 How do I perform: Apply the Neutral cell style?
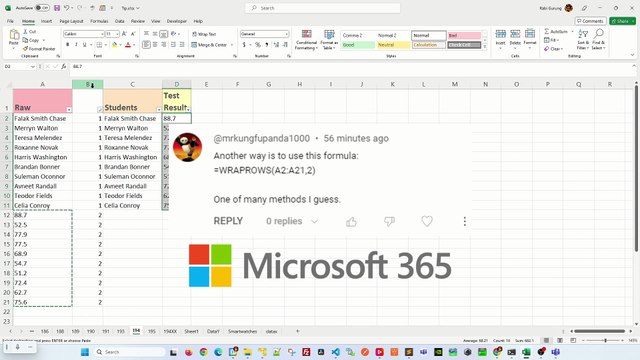pos(393,45)
